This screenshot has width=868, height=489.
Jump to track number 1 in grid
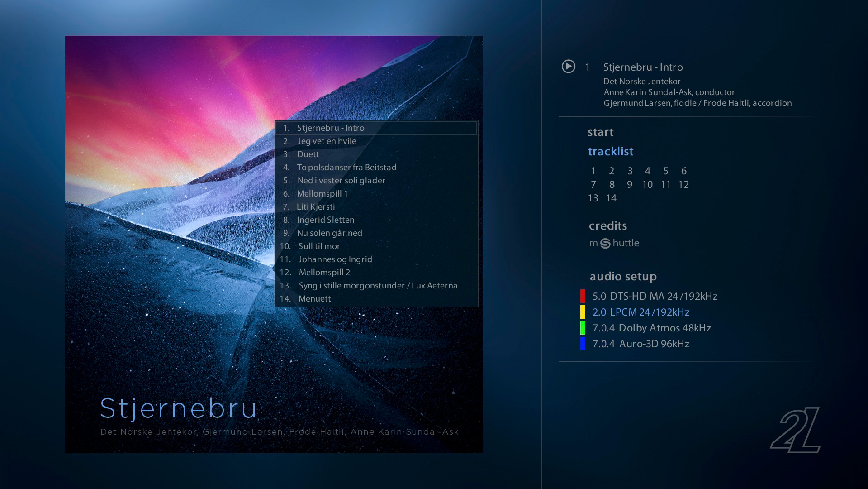pos(593,171)
